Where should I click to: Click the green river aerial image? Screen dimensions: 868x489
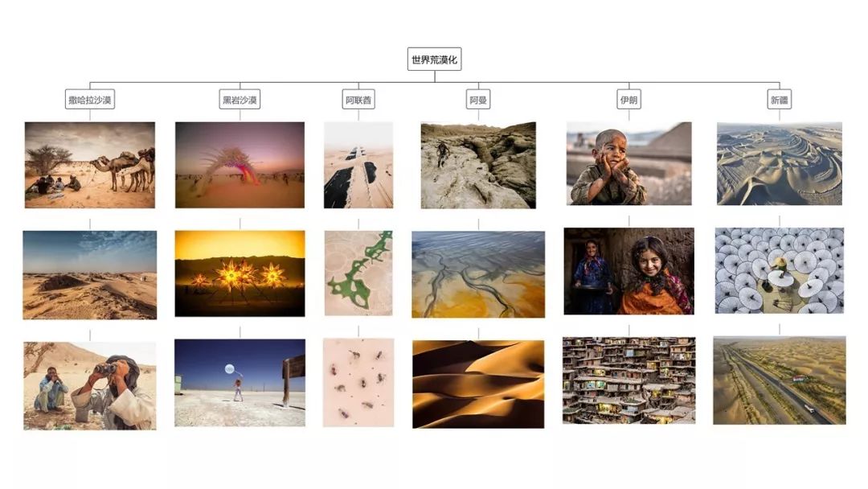358,273
